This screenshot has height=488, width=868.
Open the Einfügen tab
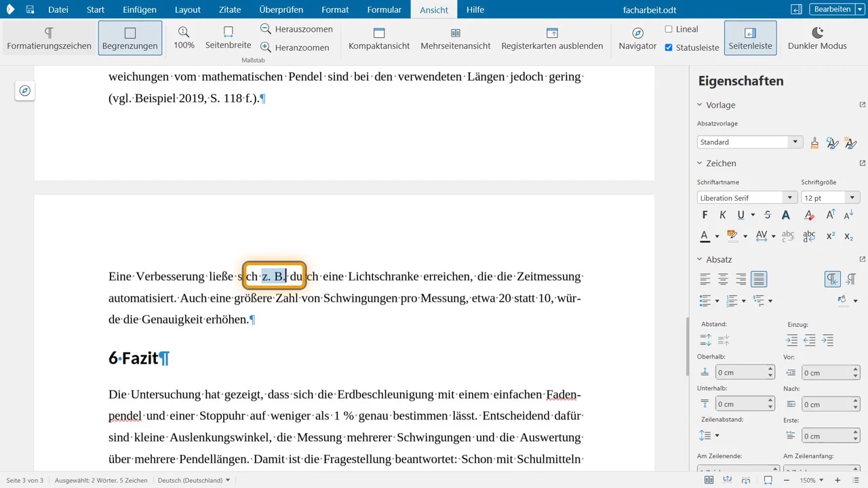[x=140, y=9]
